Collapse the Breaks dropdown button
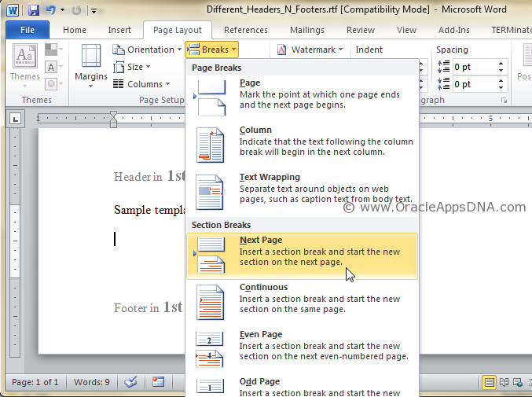This screenshot has height=397, width=532. click(212, 50)
